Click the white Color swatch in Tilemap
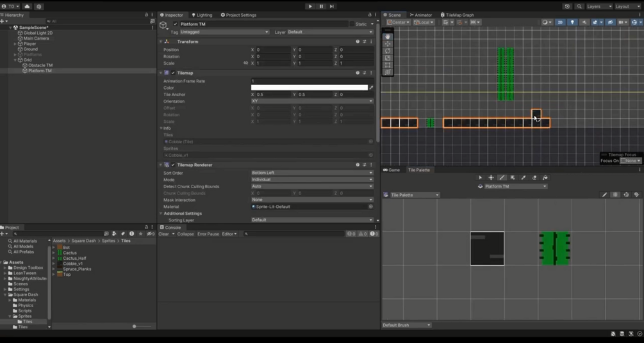 click(310, 88)
